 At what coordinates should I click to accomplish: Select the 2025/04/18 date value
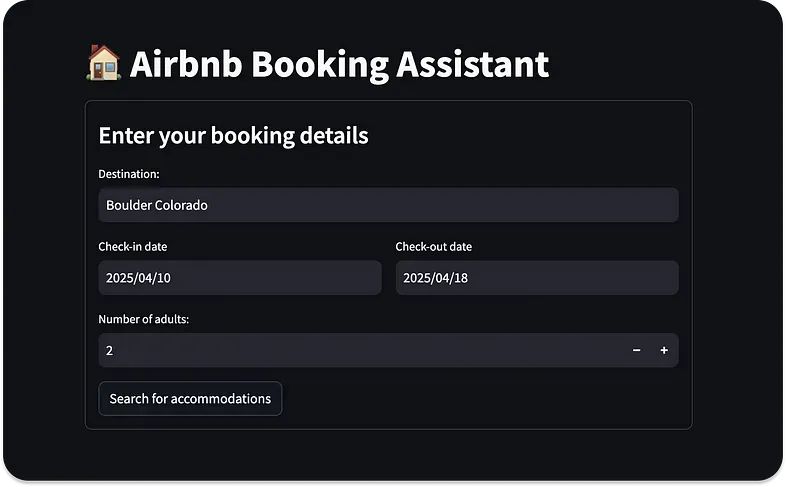click(435, 278)
